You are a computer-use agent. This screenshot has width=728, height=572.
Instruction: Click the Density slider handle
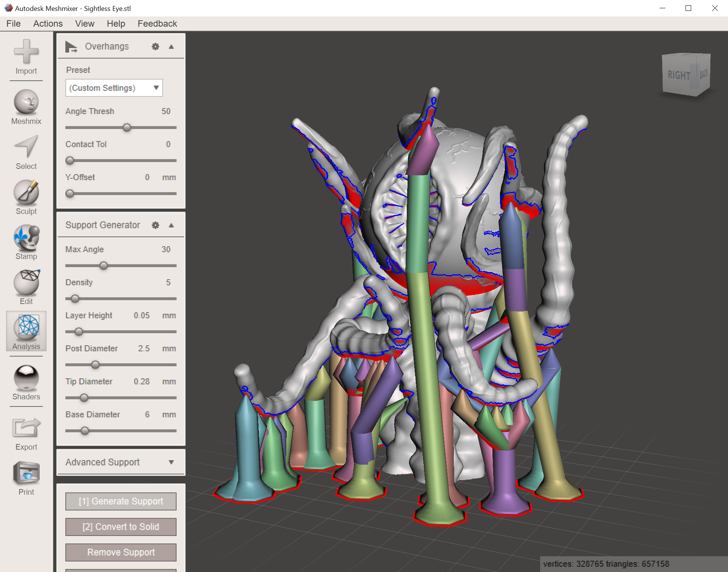(75, 299)
